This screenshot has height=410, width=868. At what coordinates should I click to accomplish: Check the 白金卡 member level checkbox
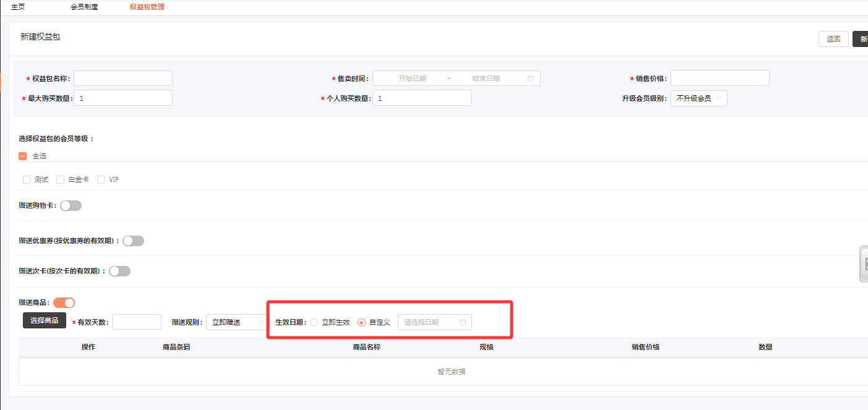(61, 180)
